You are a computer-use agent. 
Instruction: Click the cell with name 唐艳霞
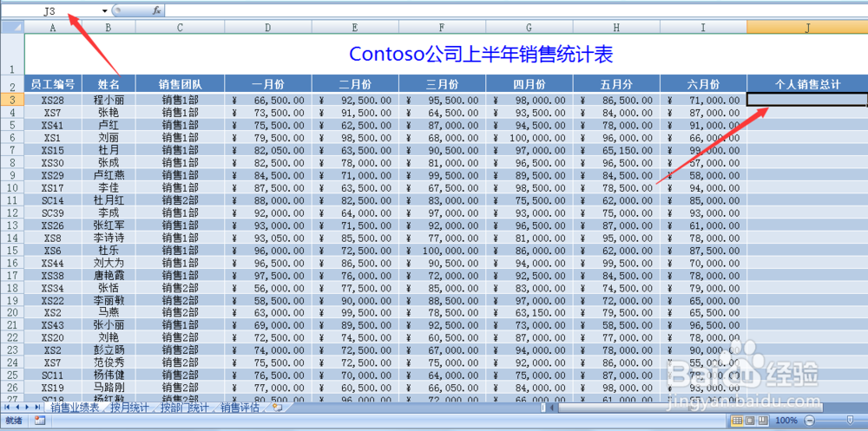(108, 275)
